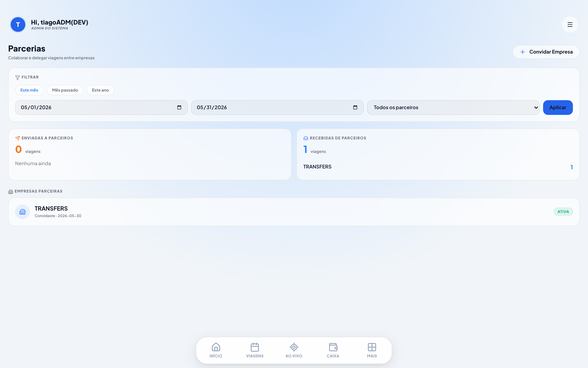Select the Este mês filter chip
Screen dimensions: 588x368
pos(29,90)
